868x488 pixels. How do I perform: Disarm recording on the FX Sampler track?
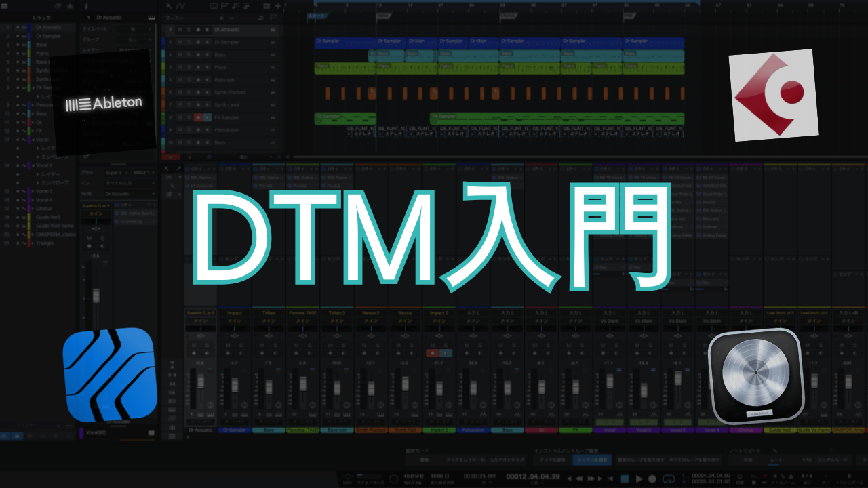(198, 117)
